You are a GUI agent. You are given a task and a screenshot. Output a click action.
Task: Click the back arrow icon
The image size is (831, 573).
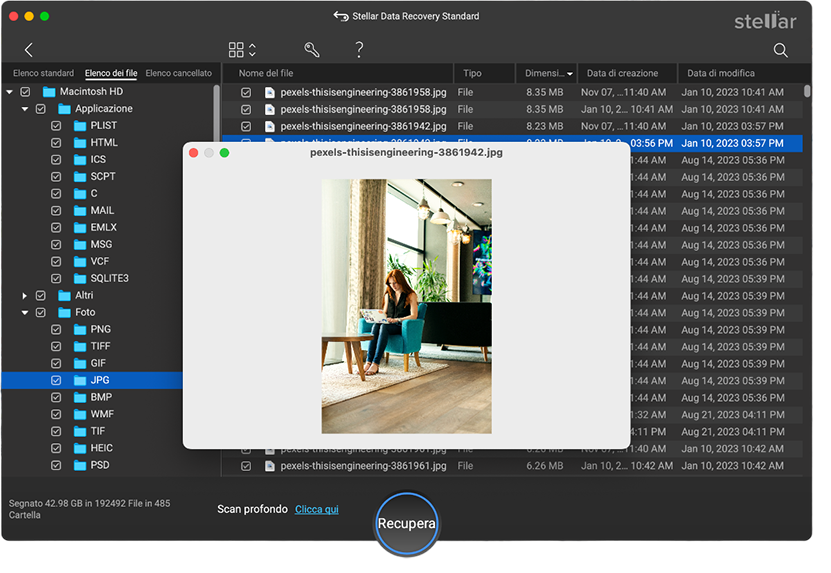coord(29,50)
